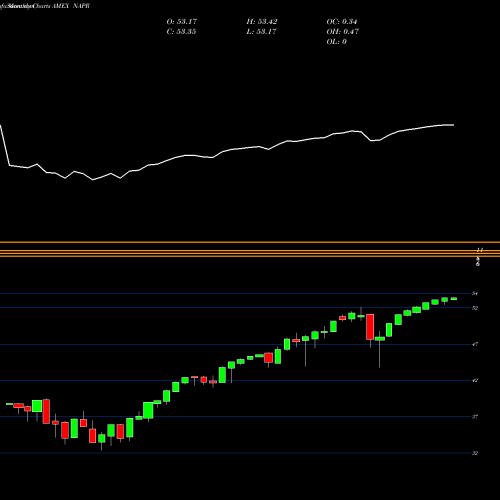Click the last green candlestick on the chart

pos(454,299)
